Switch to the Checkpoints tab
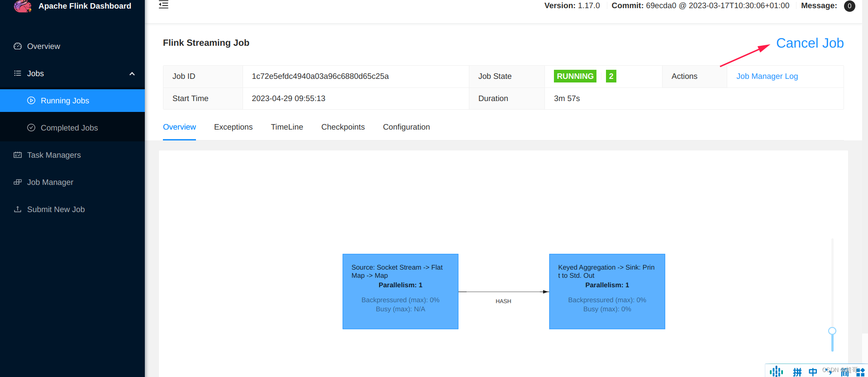This screenshot has height=377, width=868. [x=343, y=127]
